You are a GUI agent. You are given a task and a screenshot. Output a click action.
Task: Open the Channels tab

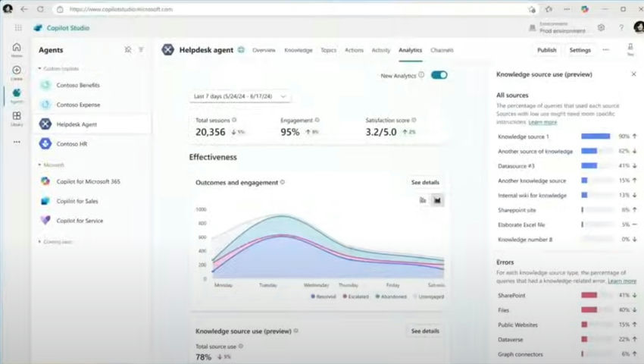pyautogui.click(x=442, y=50)
